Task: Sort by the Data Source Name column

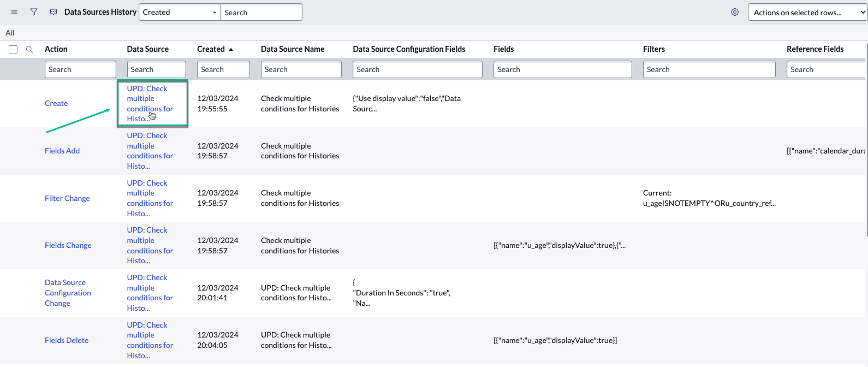Action: [x=293, y=49]
